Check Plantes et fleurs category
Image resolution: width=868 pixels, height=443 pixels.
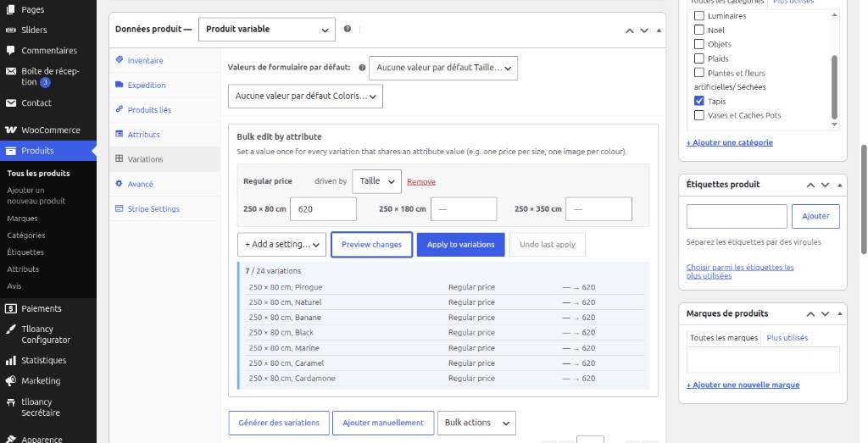[699, 73]
